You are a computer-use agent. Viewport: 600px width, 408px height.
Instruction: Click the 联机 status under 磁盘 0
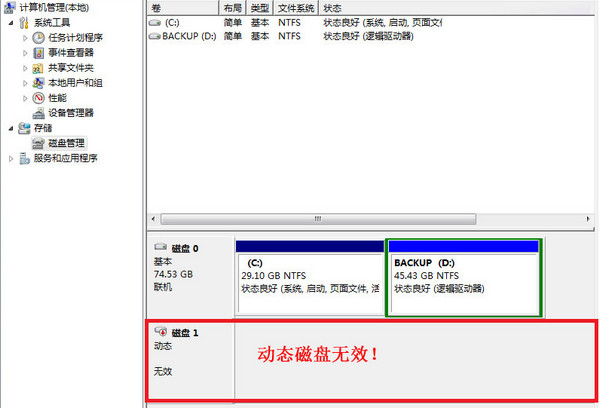click(x=163, y=287)
